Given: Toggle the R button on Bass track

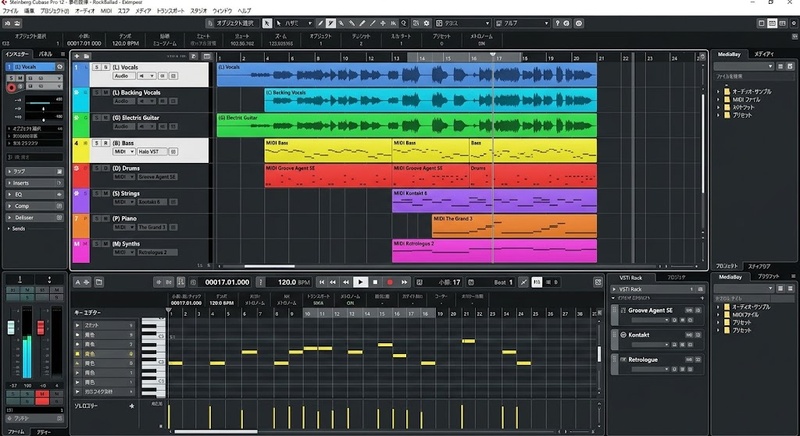Looking at the screenshot, I should click(106, 143).
